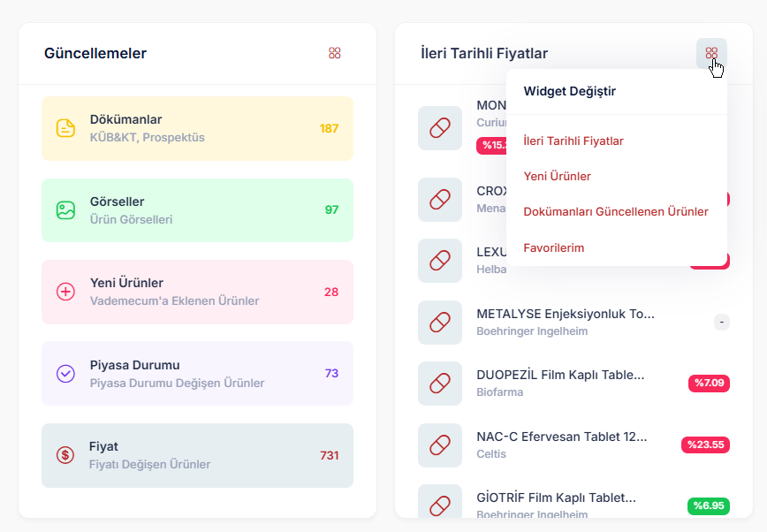The width and height of the screenshot is (767, 532).
Task: Open the Dökümanlar card showing 187 items
Action: coord(196,128)
